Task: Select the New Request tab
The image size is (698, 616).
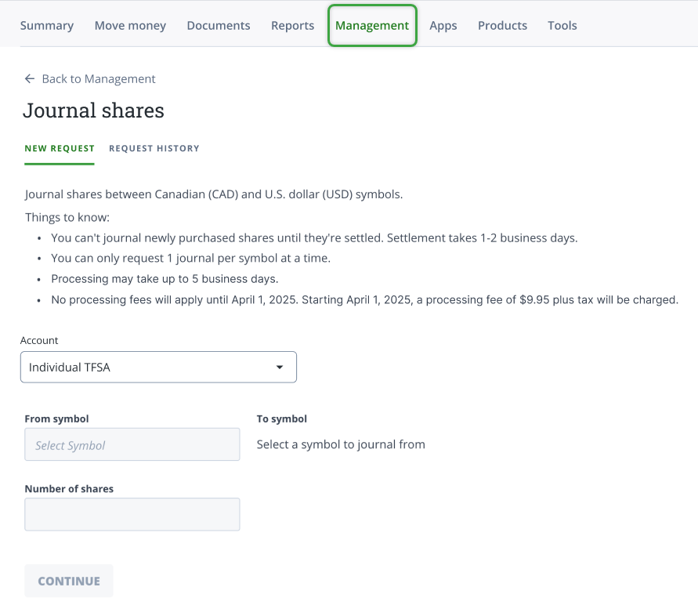Action: tap(59, 148)
